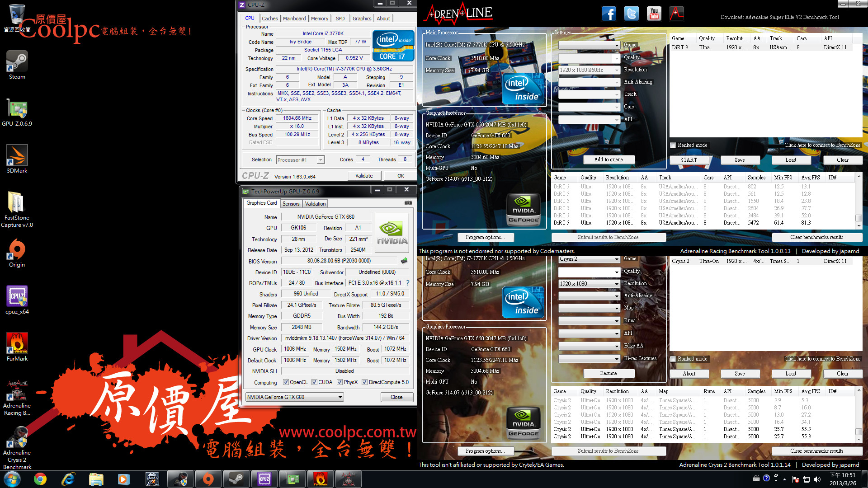Image resolution: width=868 pixels, height=488 pixels.
Task: Open the Recycle Bin on desktop
Action: pyautogui.click(x=17, y=18)
